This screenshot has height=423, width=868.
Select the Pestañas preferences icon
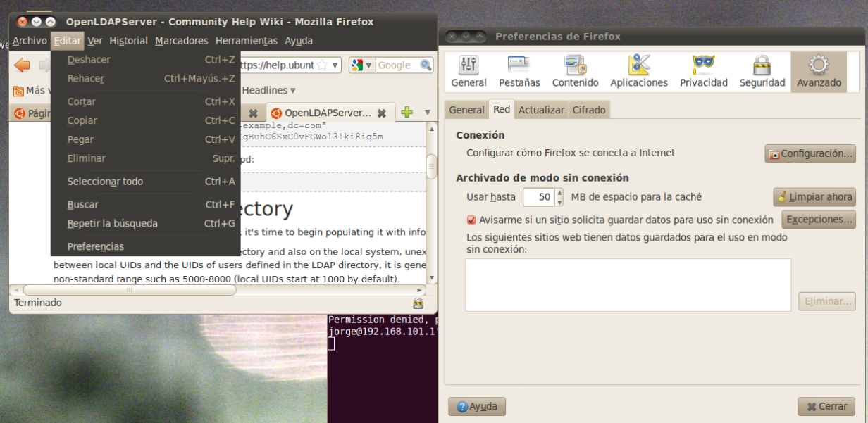pyautogui.click(x=519, y=70)
